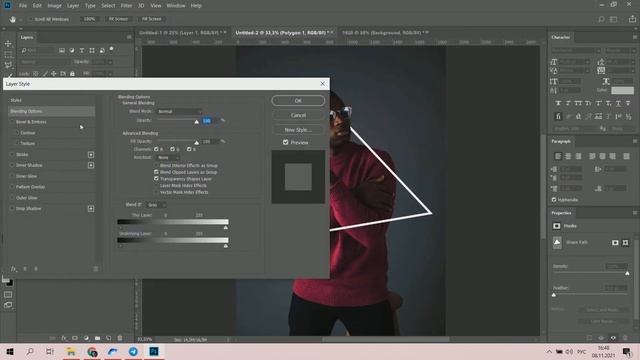This screenshot has width=640, height=360.
Task: Toggle Blend Interior Effects as Group
Action: 156,166
